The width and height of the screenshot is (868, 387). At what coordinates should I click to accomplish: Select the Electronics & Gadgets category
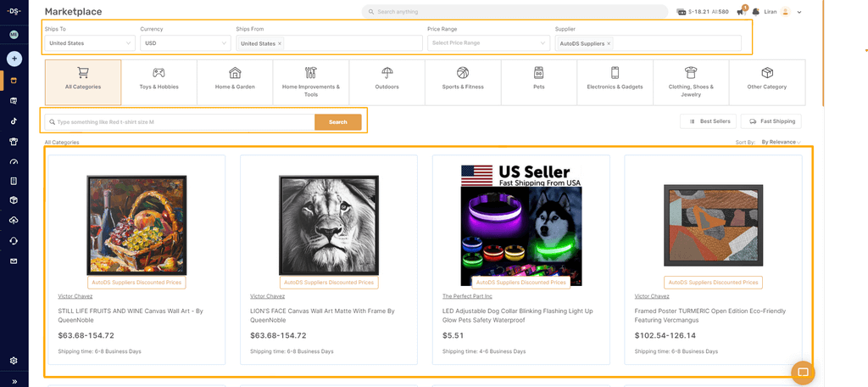click(x=615, y=82)
